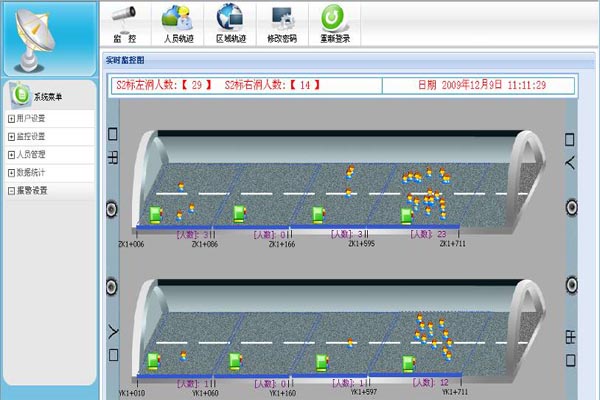The height and width of the screenshot is (400, 600).
Task: Open the 区域轨迹 area track icon
Action: pyautogui.click(x=230, y=18)
